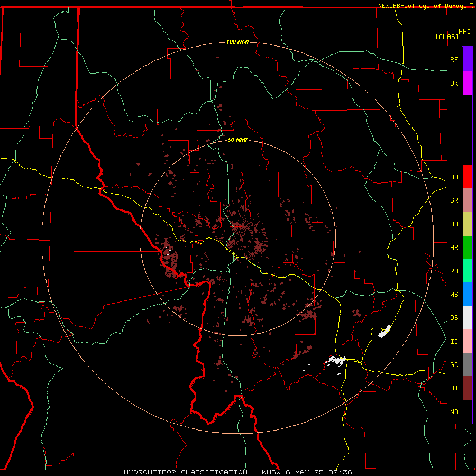Click the UK legend label
Screen dimensions: 476x476
click(x=454, y=83)
